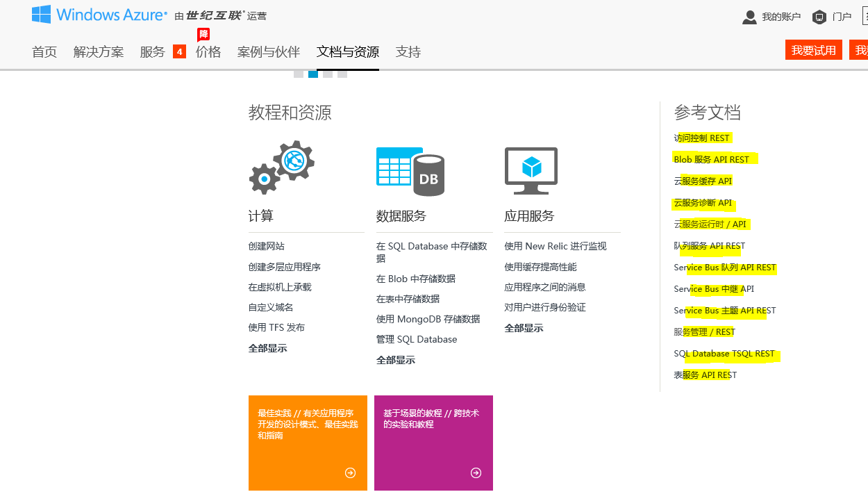Open the 云服务诊断 API reference
The height and width of the screenshot is (492, 868).
click(703, 203)
